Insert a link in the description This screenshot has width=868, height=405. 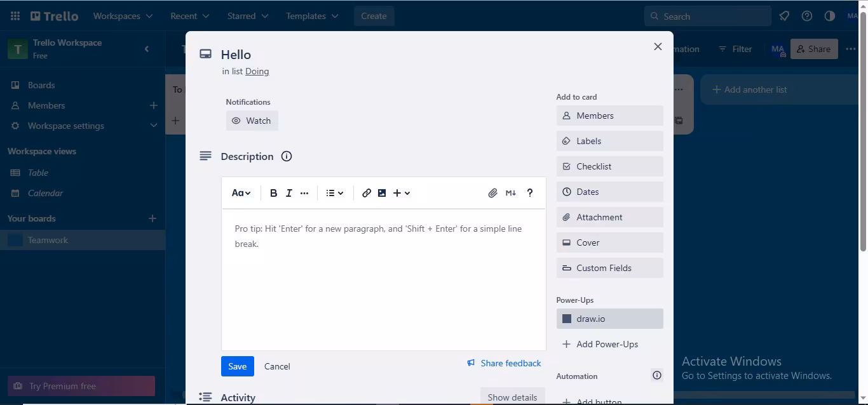click(367, 193)
